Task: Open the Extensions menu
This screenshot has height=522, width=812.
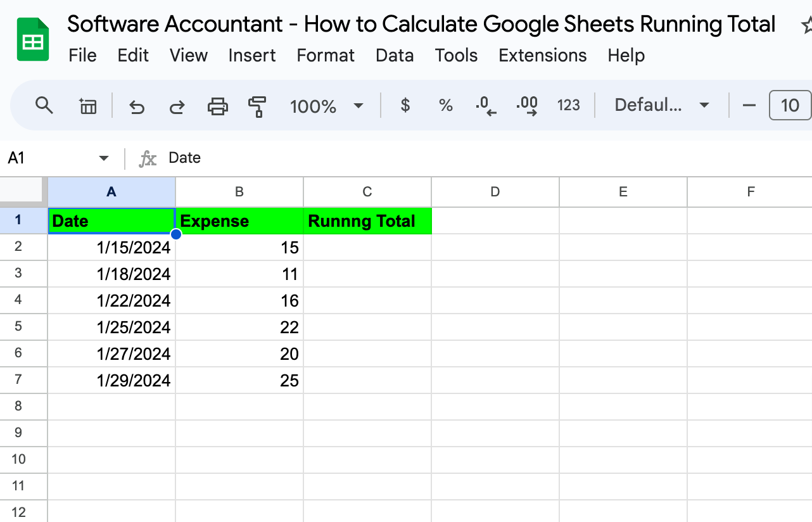Action: [543, 56]
